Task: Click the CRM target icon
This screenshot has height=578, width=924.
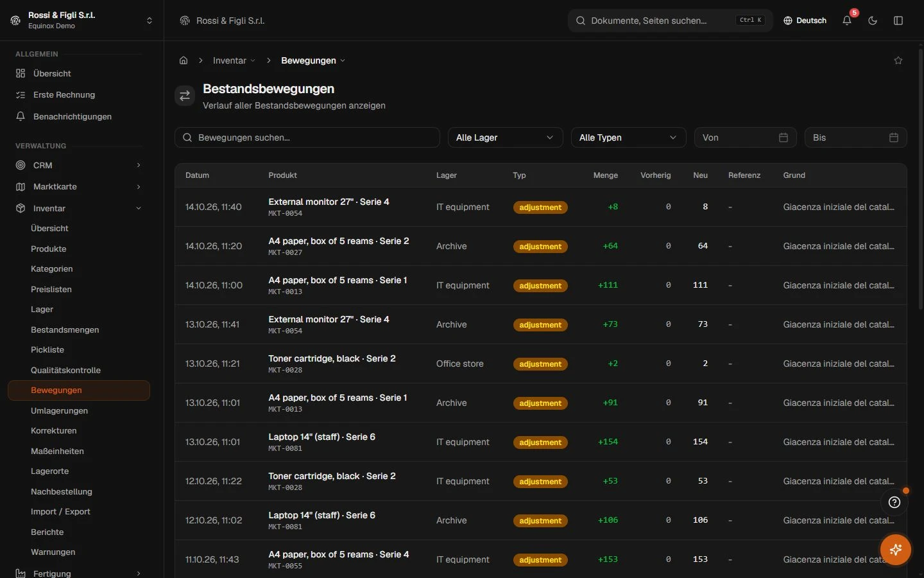Action: (x=21, y=165)
